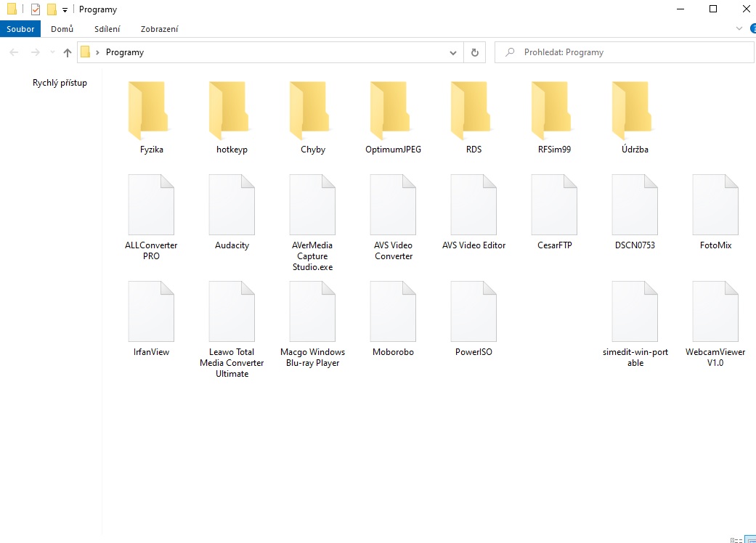
Task: Open the Quick Access Toolbar customize dropdown
Action: click(65, 10)
